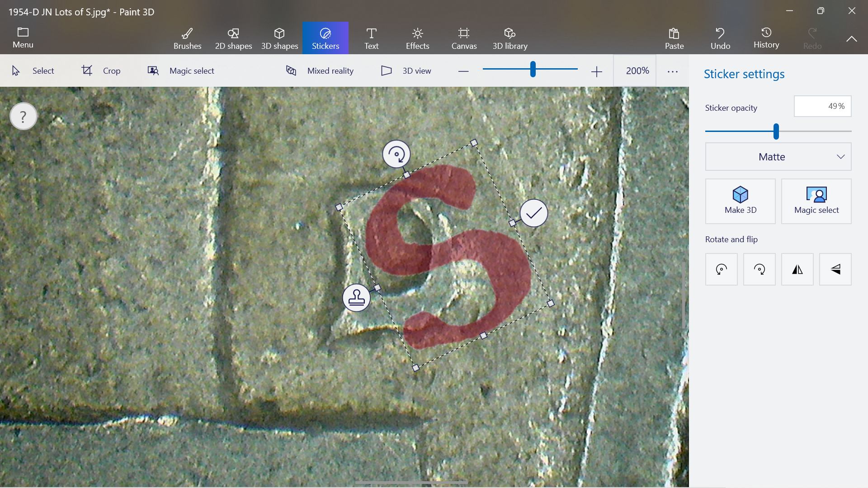The width and height of the screenshot is (868, 488).
Task: Choose the Select tool
Action: [33, 70]
